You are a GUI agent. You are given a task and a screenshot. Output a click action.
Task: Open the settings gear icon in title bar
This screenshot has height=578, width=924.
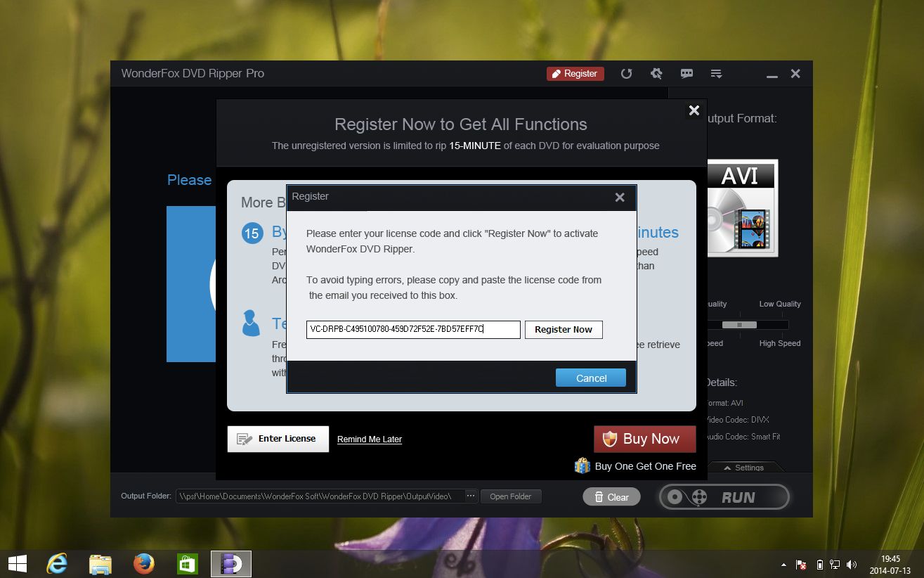(656, 73)
